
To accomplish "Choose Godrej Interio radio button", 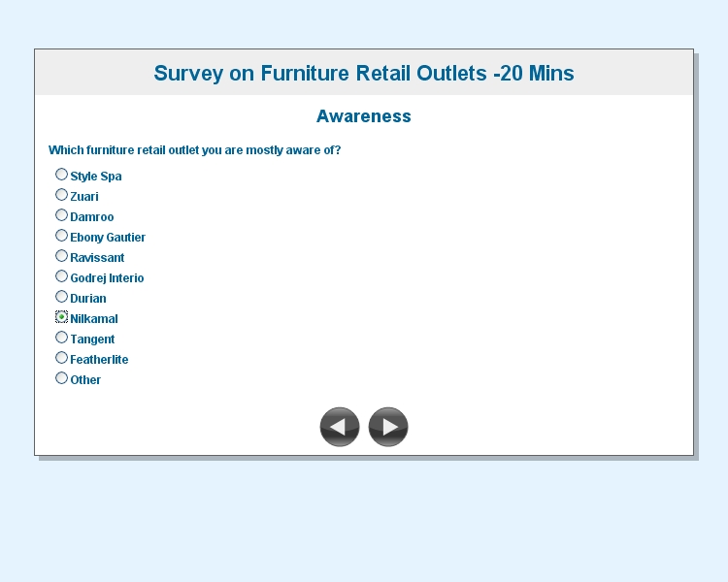I will [x=61, y=276].
